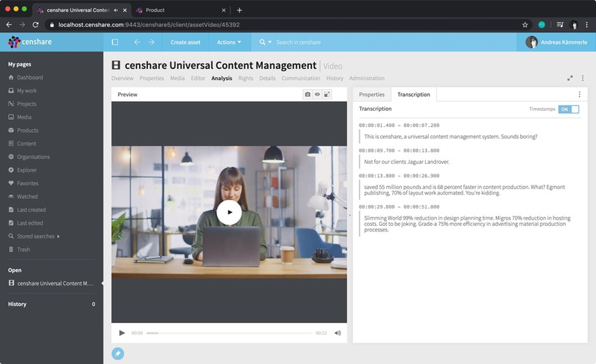The height and width of the screenshot is (364, 596).
Task: Click the Create asset button
Action: click(x=186, y=42)
